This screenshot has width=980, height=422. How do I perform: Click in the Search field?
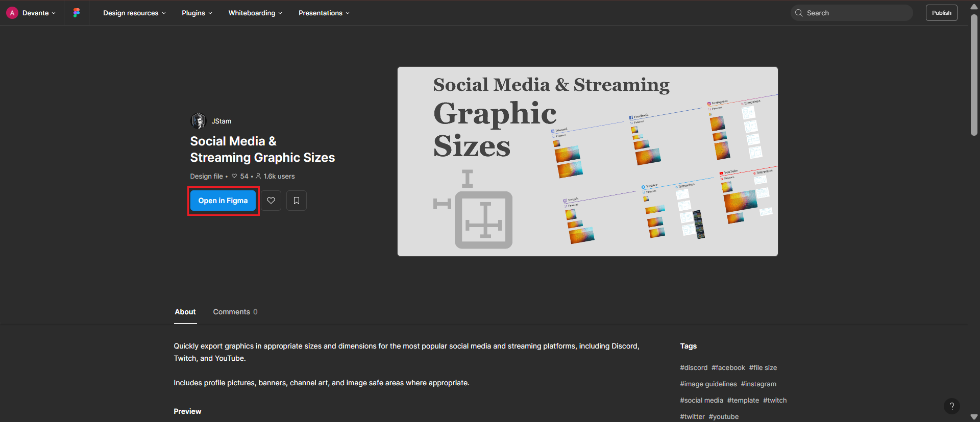click(x=852, y=13)
